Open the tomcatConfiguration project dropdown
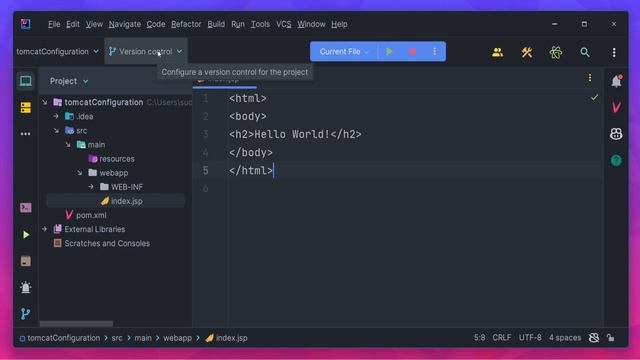The height and width of the screenshot is (360, 640). coord(58,52)
